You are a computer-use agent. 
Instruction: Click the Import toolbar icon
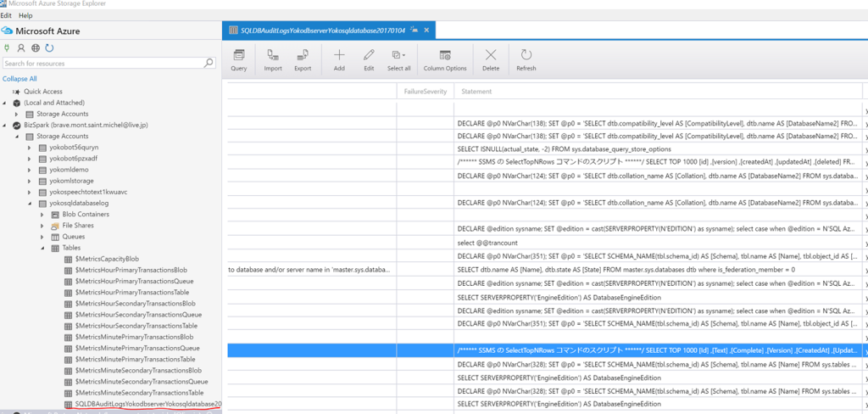coord(273,60)
